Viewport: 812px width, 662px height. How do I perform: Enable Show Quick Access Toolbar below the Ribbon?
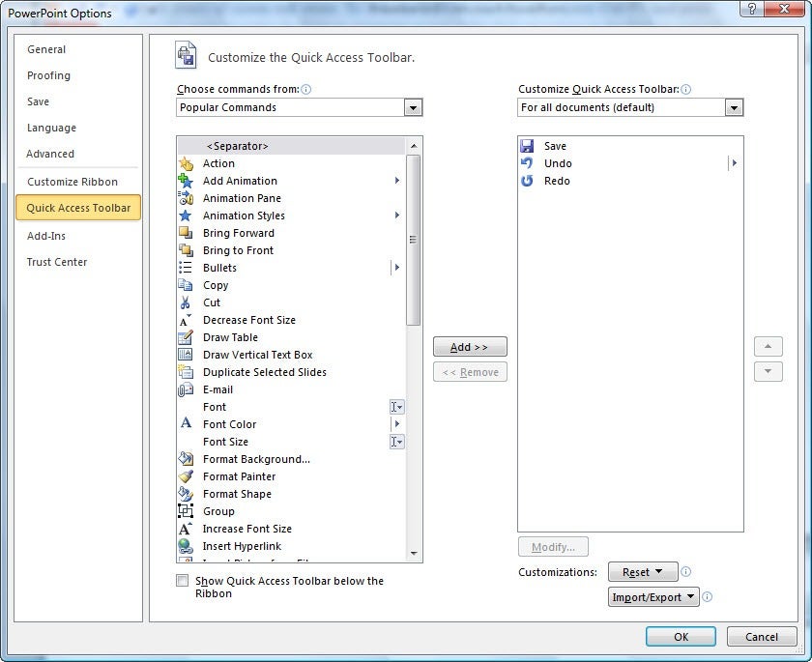point(183,581)
